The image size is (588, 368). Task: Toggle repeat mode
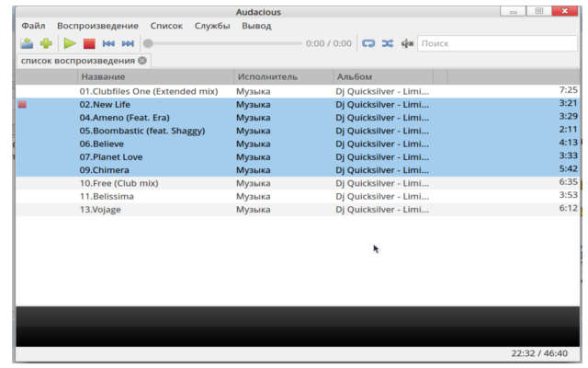(368, 43)
